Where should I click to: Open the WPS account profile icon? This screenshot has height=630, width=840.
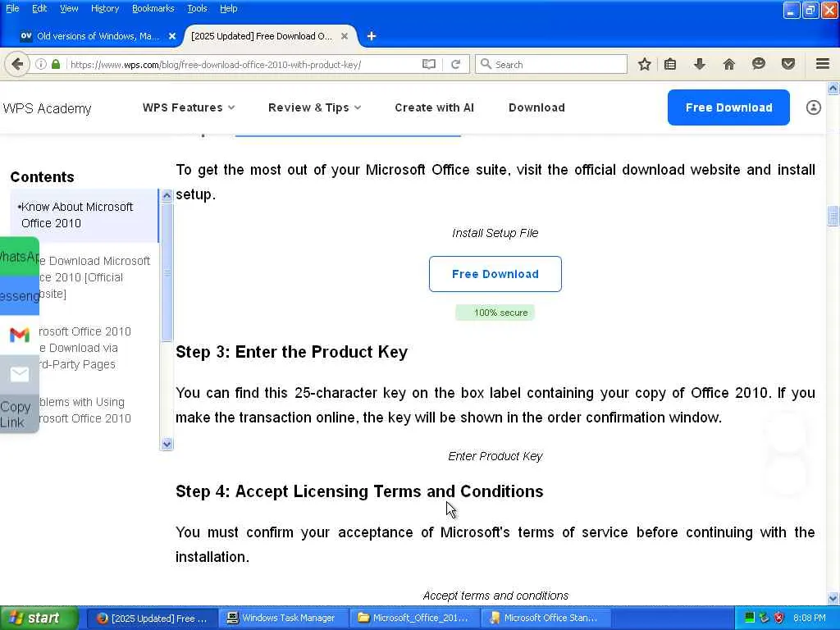pyautogui.click(x=813, y=107)
